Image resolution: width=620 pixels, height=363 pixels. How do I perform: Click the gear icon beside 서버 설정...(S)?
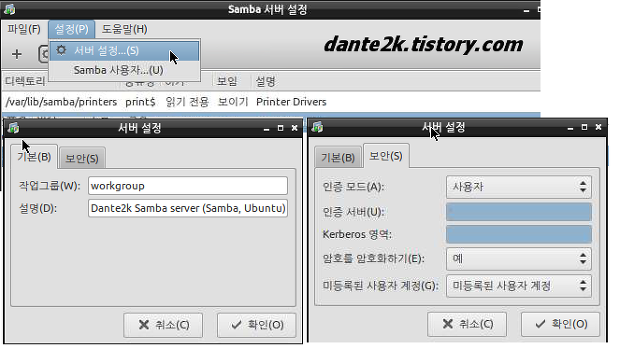click(61, 50)
